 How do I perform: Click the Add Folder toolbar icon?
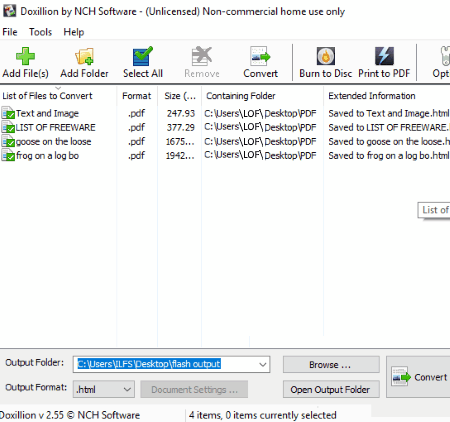coord(84,56)
